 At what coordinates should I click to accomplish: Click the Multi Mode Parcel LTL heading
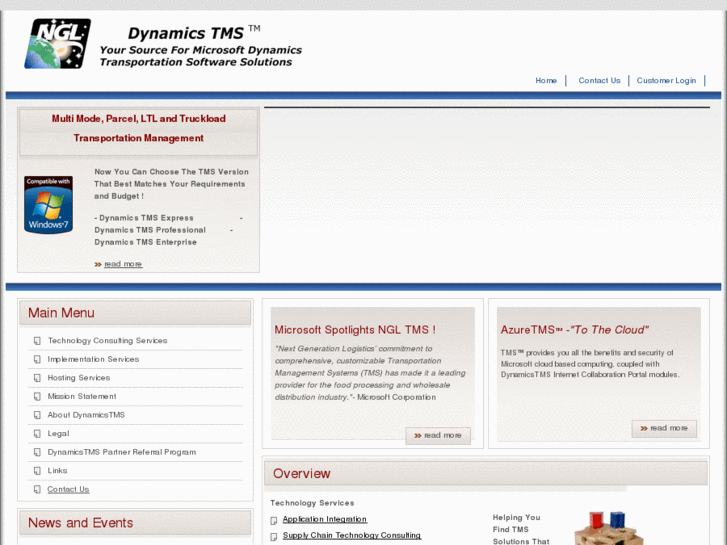(138, 128)
